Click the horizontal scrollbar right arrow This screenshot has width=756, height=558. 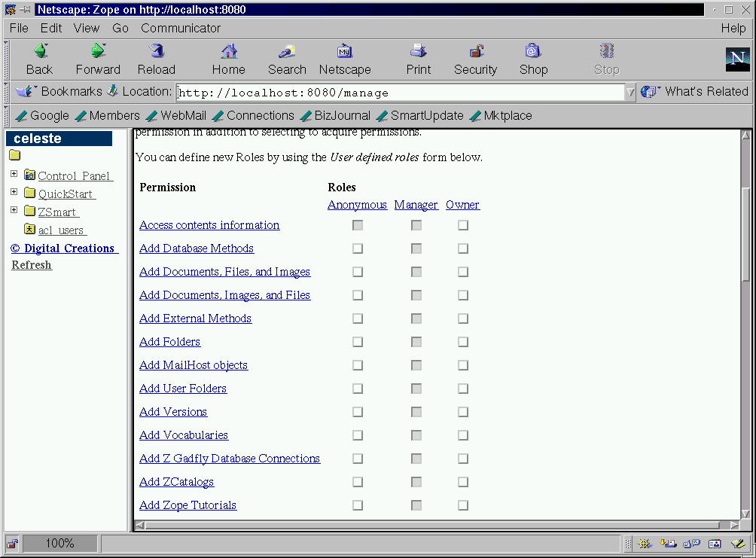tap(734, 525)
